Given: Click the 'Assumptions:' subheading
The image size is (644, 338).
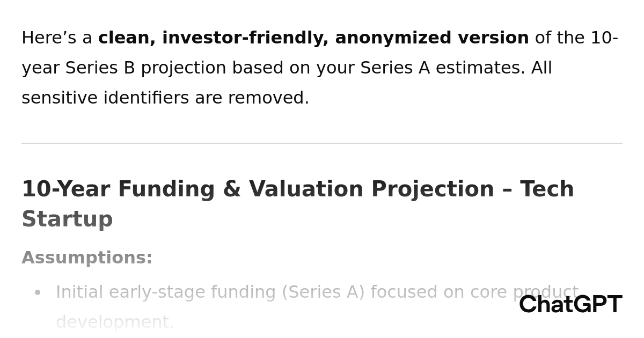Looking at the screenshot, I should (x=87, y=258).
